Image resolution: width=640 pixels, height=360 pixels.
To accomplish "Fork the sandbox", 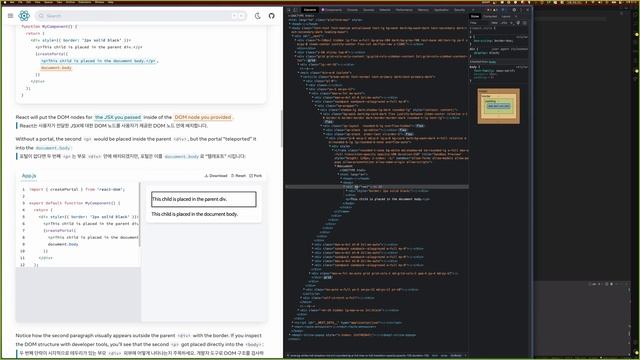I will [x=256, y=176].
